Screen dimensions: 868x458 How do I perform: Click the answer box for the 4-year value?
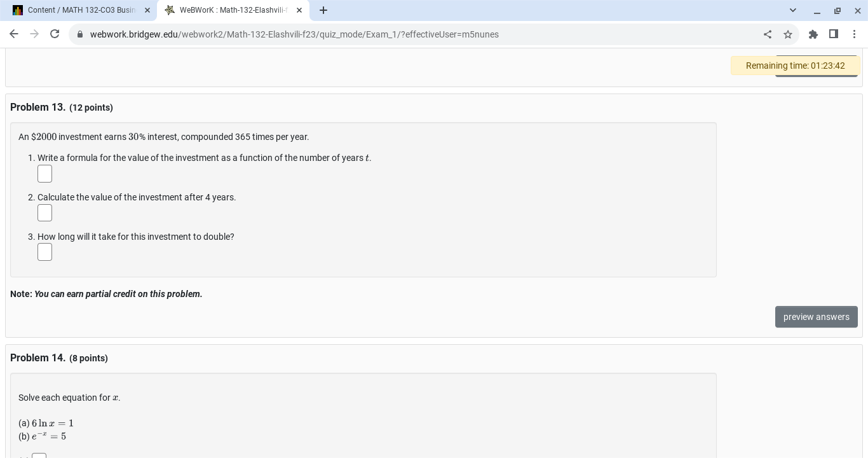click(44, 212)
